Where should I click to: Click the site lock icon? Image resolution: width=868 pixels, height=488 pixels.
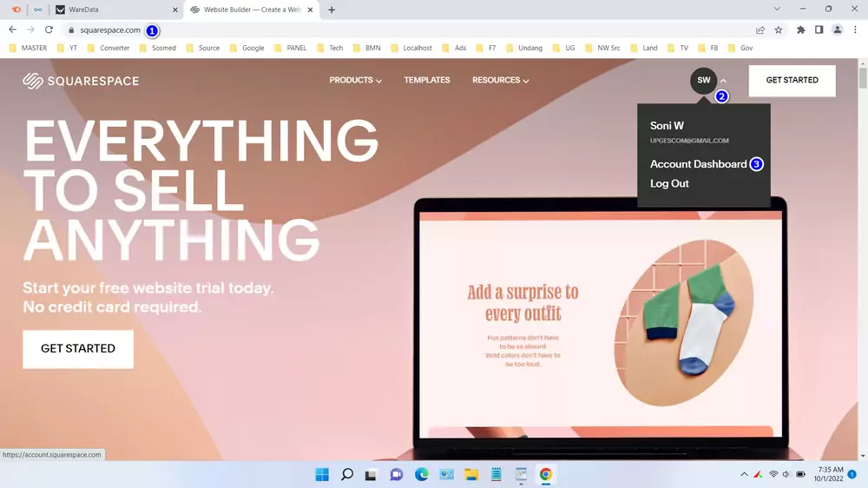click(71, 30)
